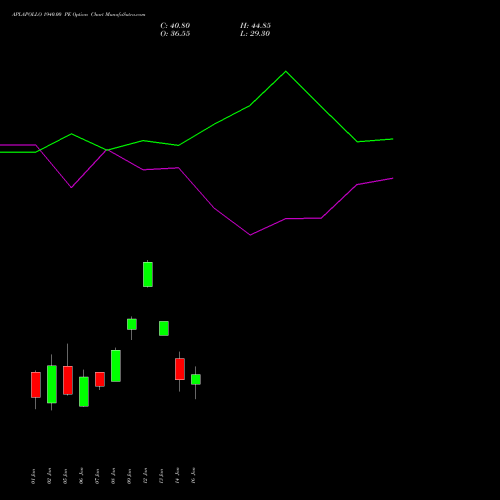The image size is (500, 500).
Task: Click the small red candlestick above 07
Action: coord(100,379)
